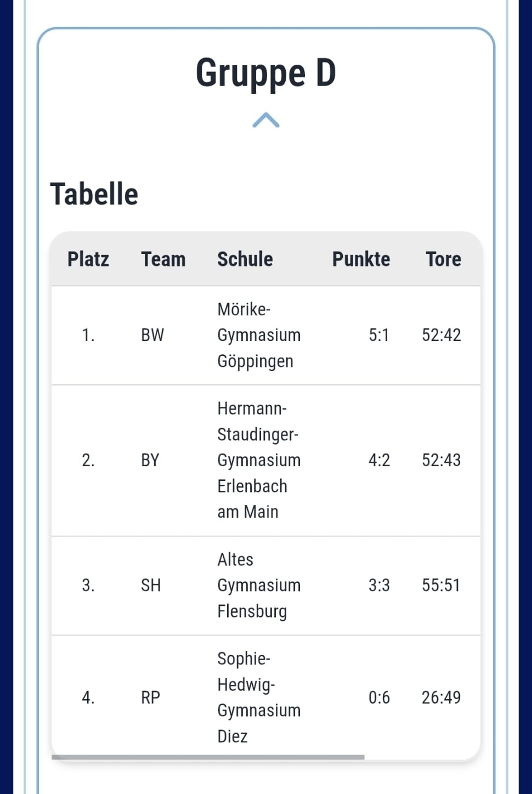Click the 4:2 points value
The height and width of the screenshot is (794, 532).
(379, 460)
